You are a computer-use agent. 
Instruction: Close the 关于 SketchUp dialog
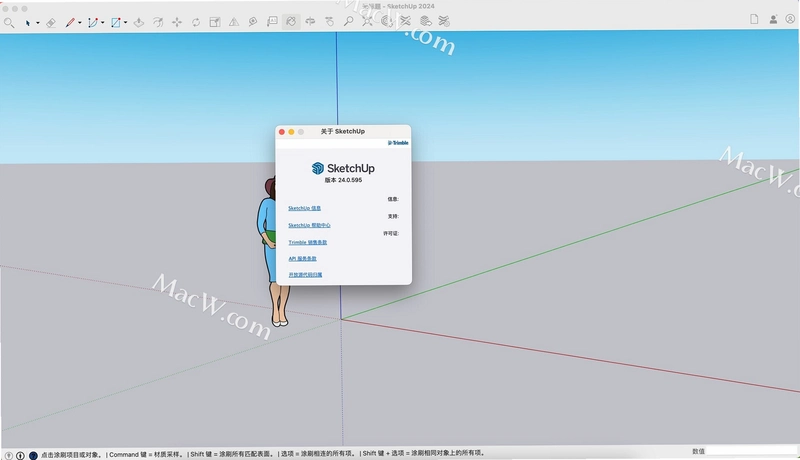pos(282,132)
